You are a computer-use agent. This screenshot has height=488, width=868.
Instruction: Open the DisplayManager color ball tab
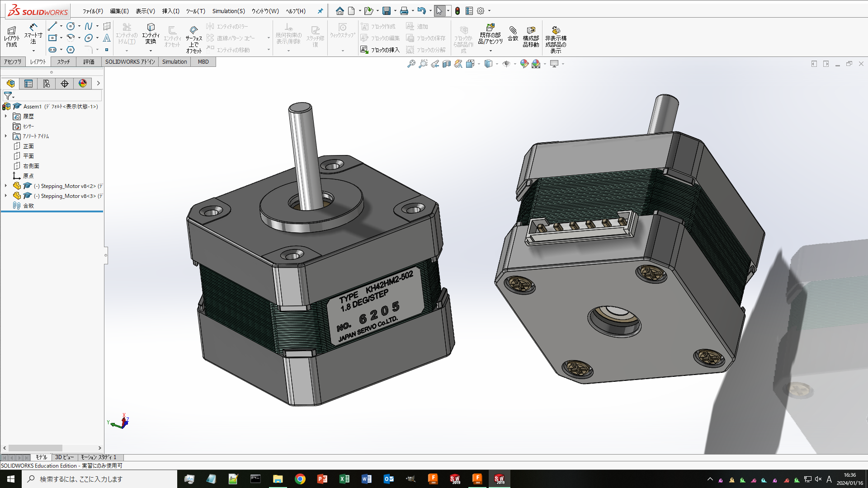click(83, 83)
